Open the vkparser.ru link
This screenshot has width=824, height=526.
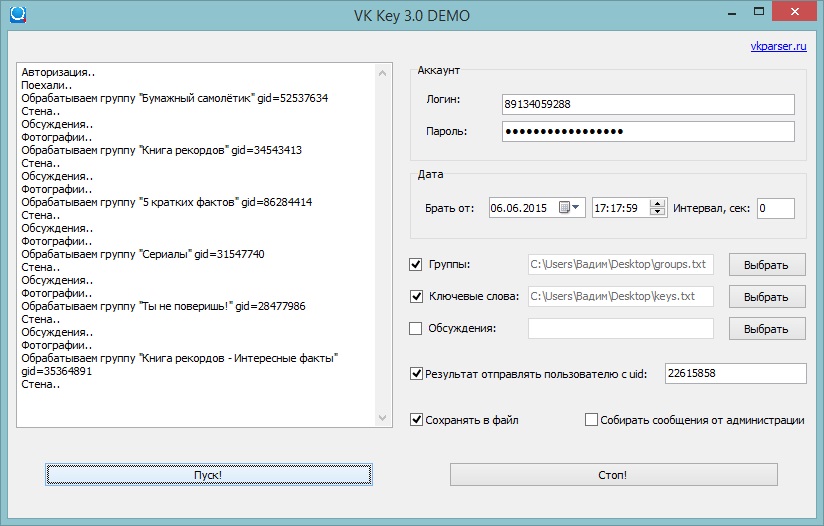pos(778,46)
